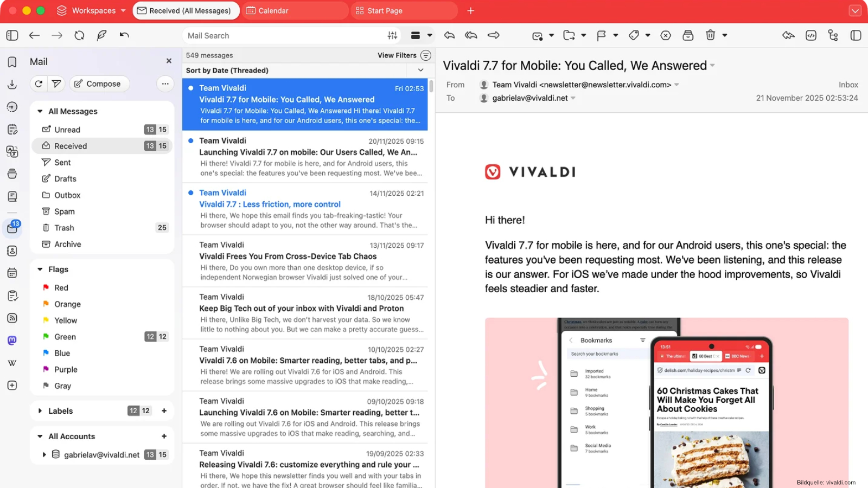
Task: Open 'Vivaldi 7.7 : Less friction' message
Action: [x=305, y=209]
